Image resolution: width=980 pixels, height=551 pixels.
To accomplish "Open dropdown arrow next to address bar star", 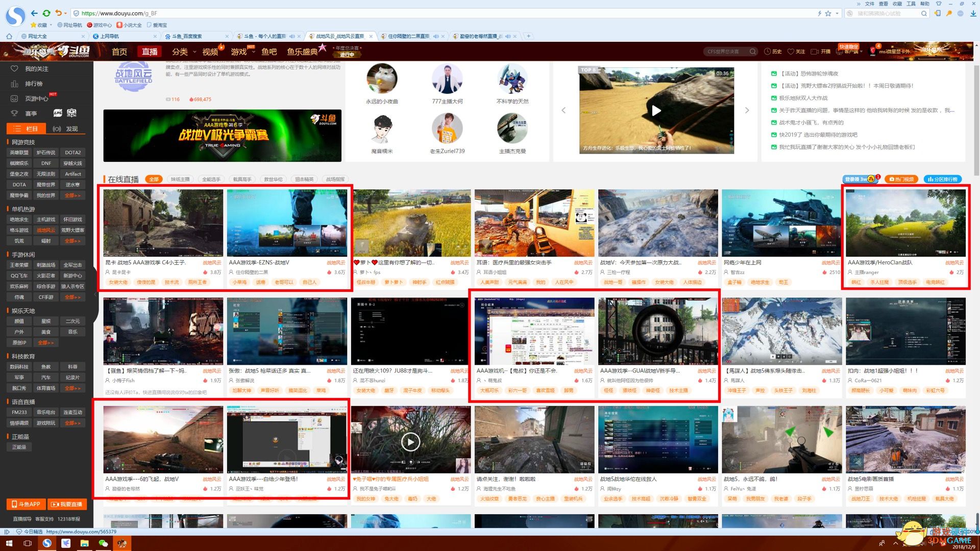I will point(837,13).
